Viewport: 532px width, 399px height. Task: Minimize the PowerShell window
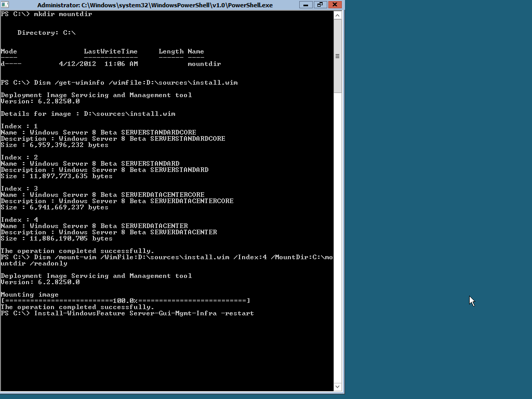point(305,5)
